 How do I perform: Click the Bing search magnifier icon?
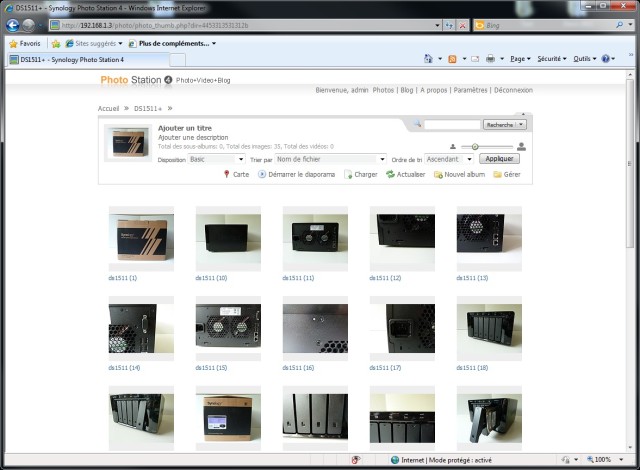click(x=619, y=25)
